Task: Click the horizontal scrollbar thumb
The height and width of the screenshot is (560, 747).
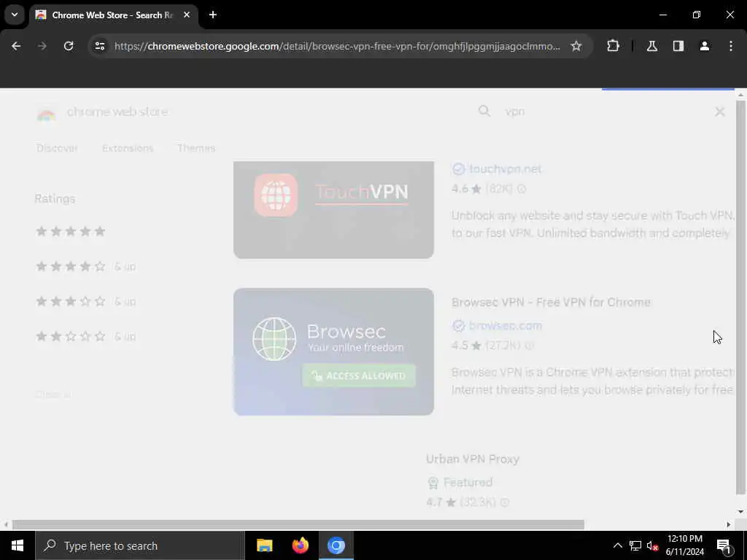Action: (x=298, y=525)
